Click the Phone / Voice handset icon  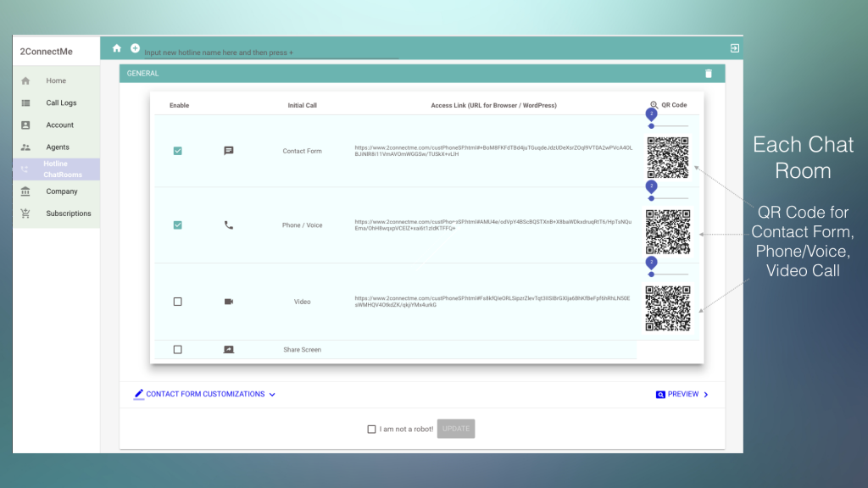(229, 225)
